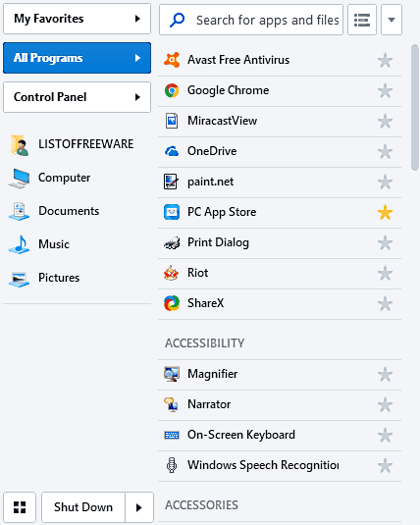Star Google Chrome as favorite
Screen dimensions: 420x525
pyautogui.click(x=386, y=90)
